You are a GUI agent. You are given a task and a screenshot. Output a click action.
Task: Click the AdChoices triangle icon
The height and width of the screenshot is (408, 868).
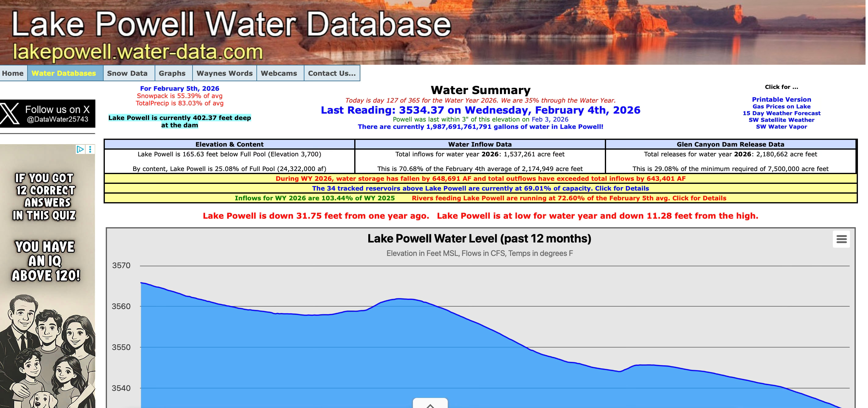tap(80, 149)
